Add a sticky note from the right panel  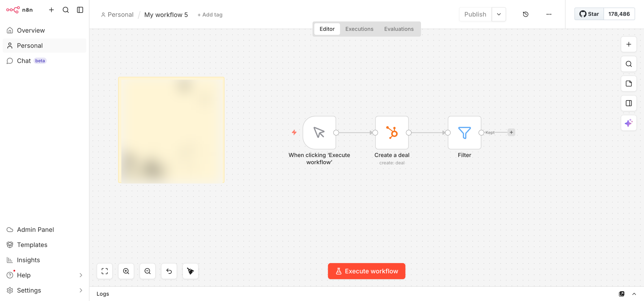click(x=629, y=84)
